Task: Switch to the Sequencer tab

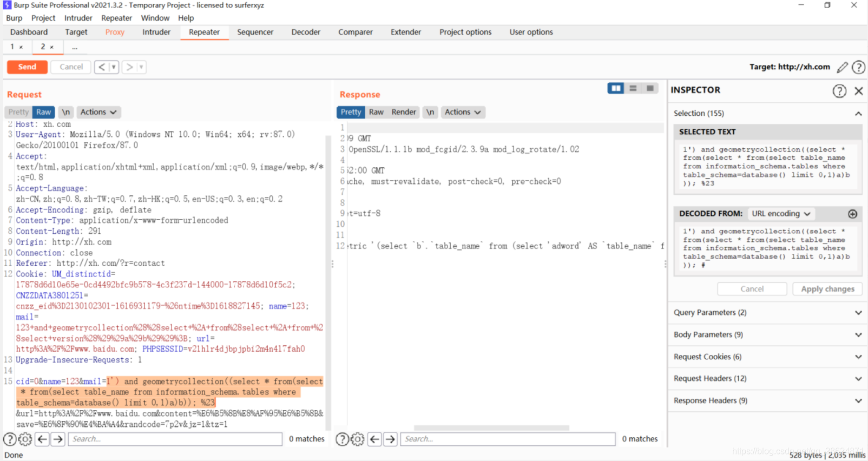Action: [255, 32]
